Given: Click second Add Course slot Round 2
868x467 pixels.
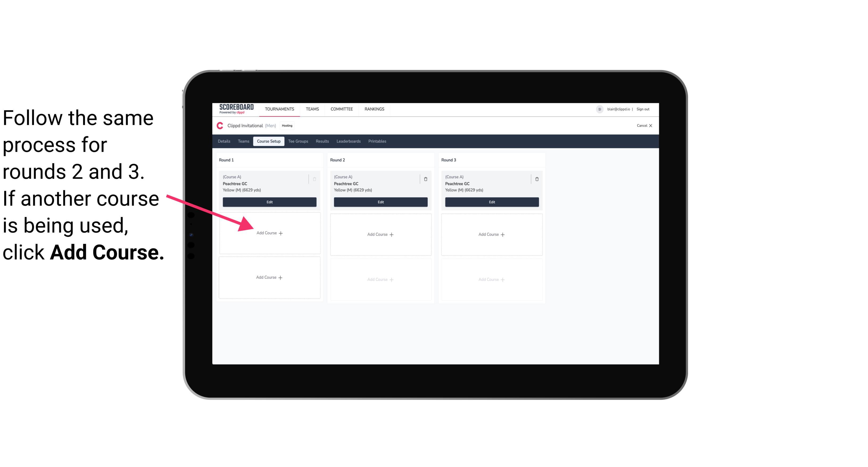Looking at the screenshot, I should 380,278.
